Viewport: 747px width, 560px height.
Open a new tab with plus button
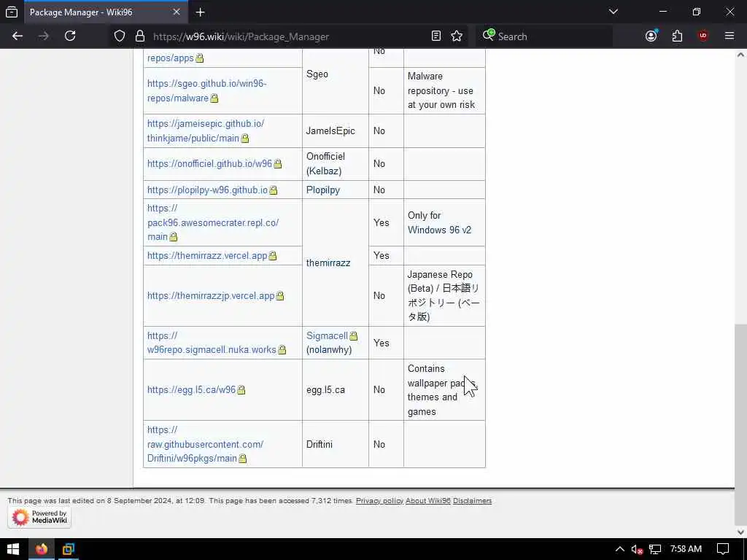(x=201, y=12)
